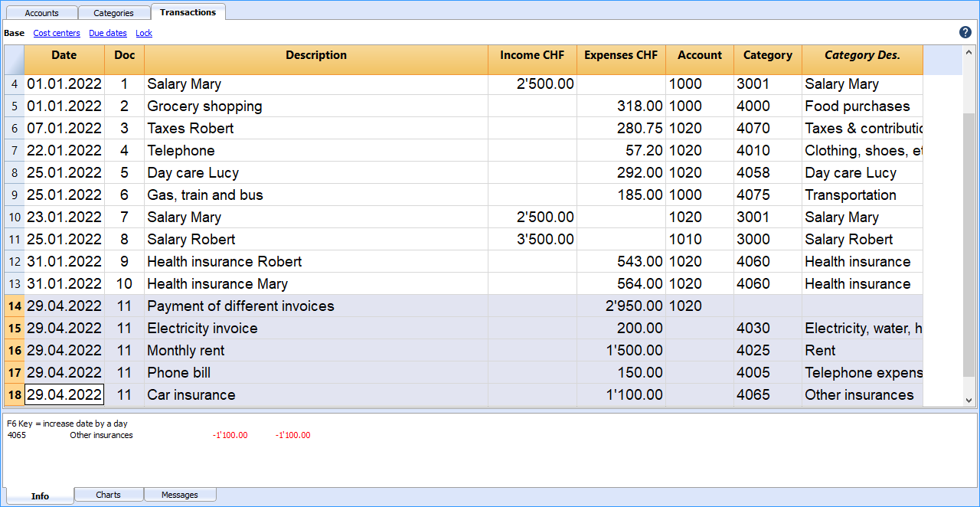
Task: Open the Messages tab
Action: click(x=180, y=495)
